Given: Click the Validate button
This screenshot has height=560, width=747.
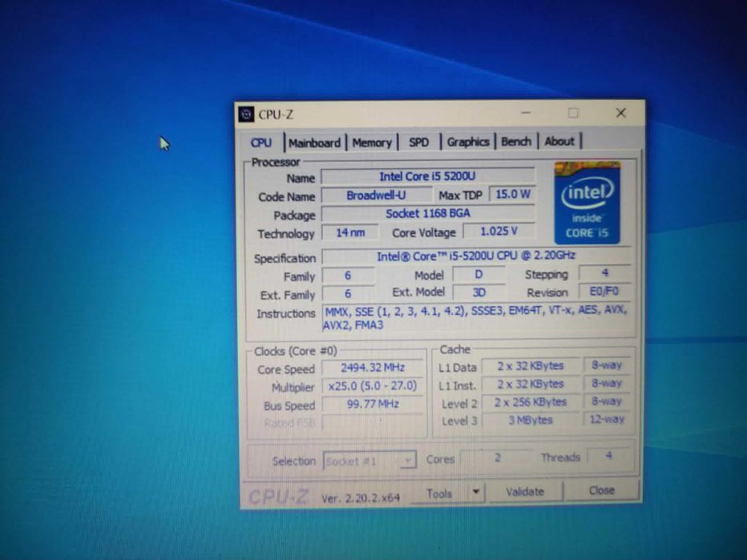Looking at the screenshot, I should pyautogui.click(x=524, y=491).
